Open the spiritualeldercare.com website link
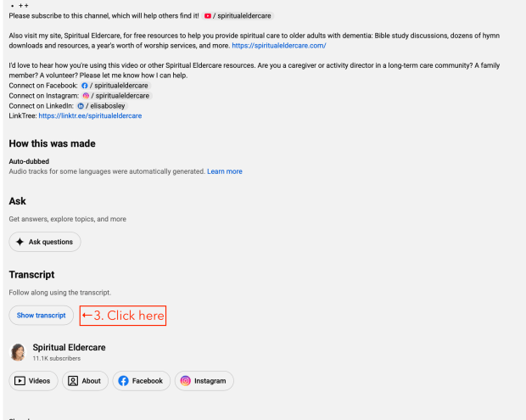Image resolution: width=526 pixels, height=420 pixels. [279, 46]
